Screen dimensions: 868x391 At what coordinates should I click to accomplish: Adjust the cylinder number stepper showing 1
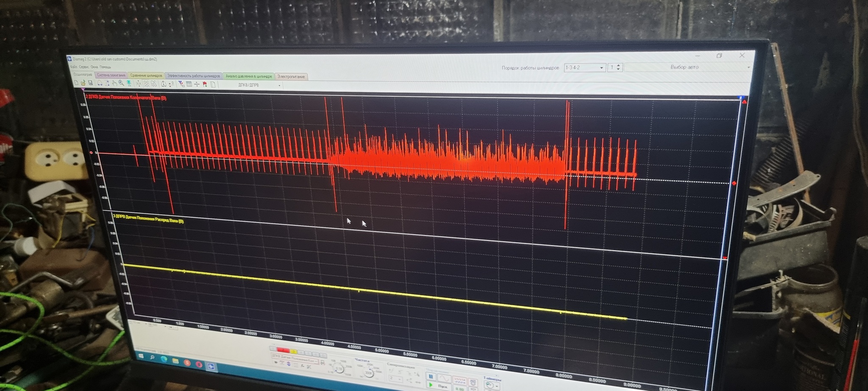[x=615, y=67]
